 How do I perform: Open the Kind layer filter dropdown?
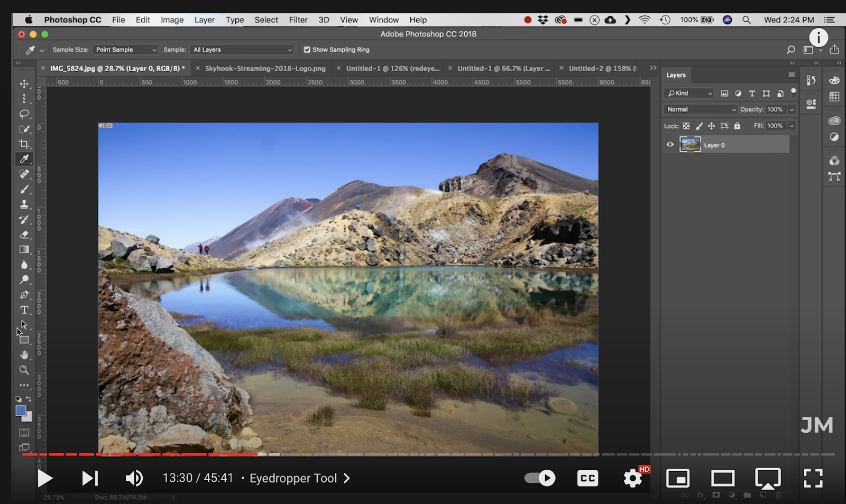tap(688, 94)
